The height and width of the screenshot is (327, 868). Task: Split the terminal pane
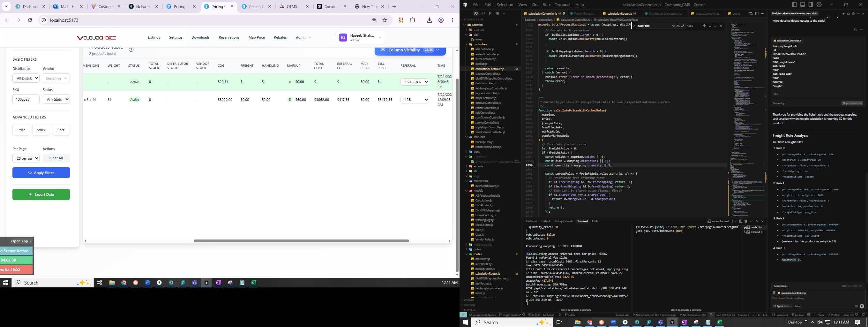coord(741,221)
